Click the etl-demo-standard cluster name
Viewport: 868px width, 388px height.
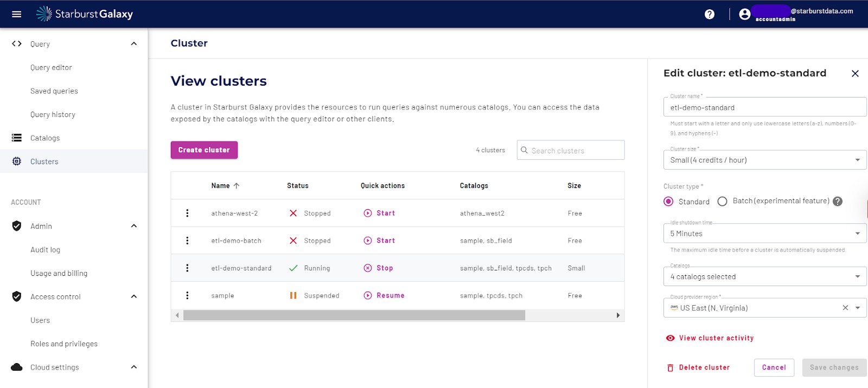click(241, 268)
